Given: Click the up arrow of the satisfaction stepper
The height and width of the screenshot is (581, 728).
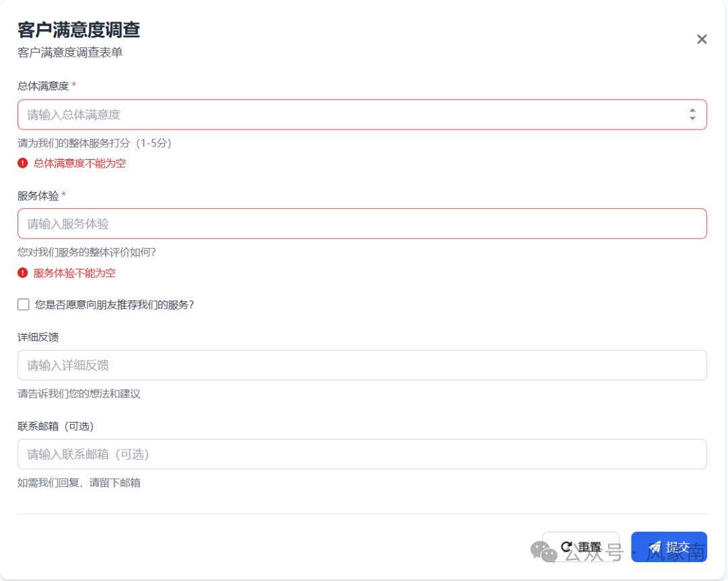Looking at the screenshot, I should point(692,111).
